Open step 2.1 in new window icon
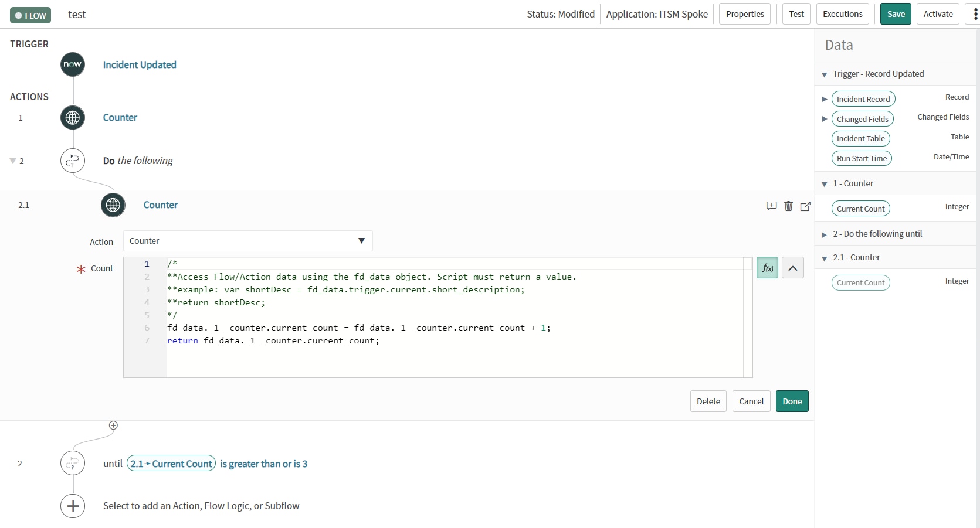The width and height of the screenshot is (980, 528). pos(805,206)
